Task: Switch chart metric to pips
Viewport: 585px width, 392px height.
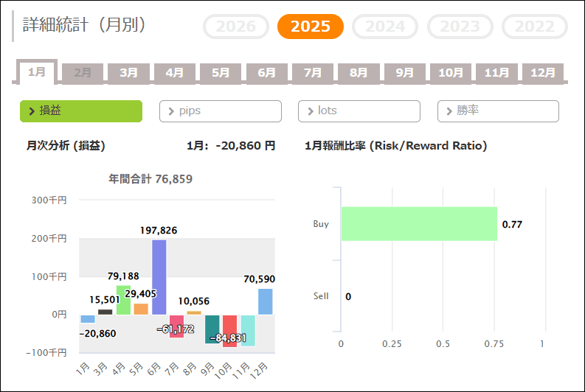Action: pos(221,111)
